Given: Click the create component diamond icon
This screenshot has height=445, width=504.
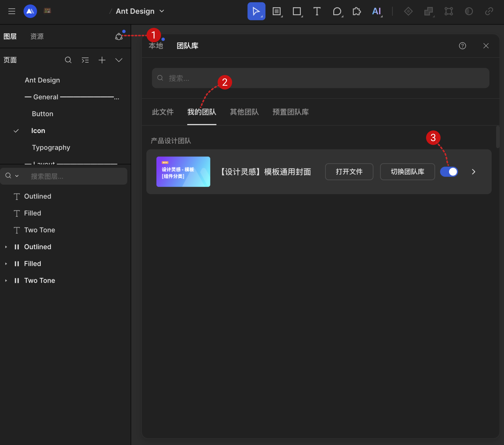Looking at the screenshot, I should coord(408,11).
